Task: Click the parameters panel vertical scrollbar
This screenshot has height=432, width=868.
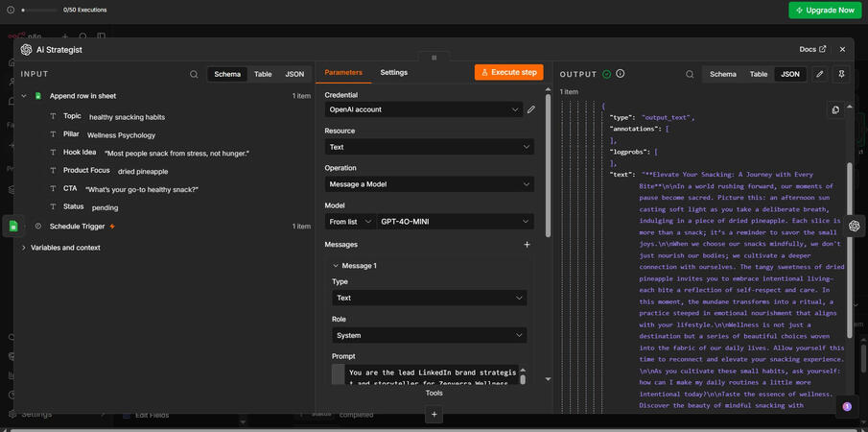Action: tap(548, 164)
